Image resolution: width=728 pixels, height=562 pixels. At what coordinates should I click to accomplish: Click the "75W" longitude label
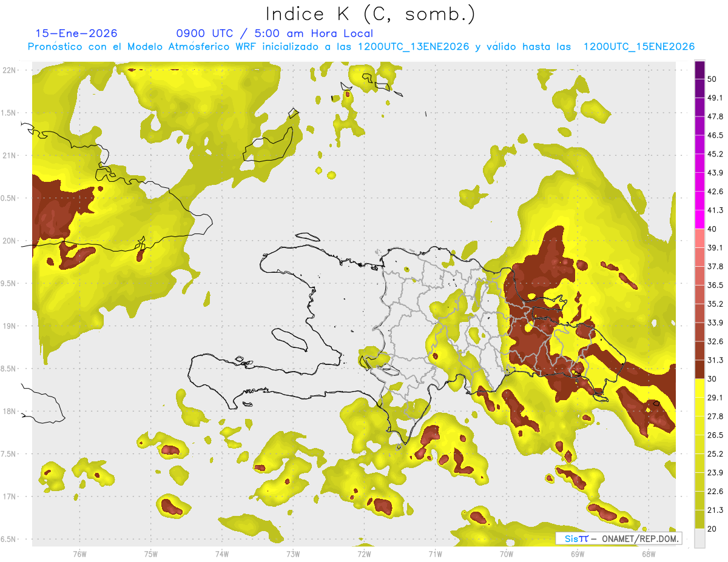pyautogui.click(x=151, y=554)
